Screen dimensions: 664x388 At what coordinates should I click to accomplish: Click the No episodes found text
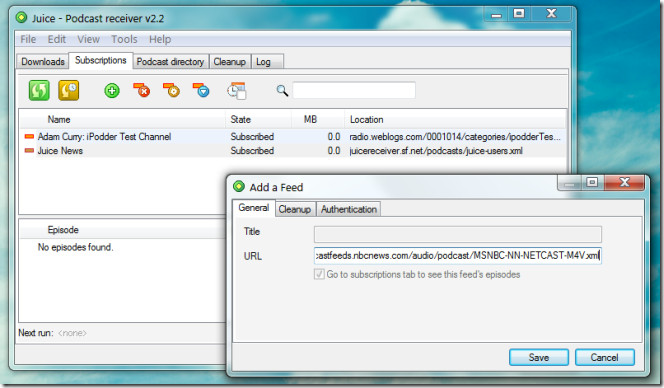75,247
